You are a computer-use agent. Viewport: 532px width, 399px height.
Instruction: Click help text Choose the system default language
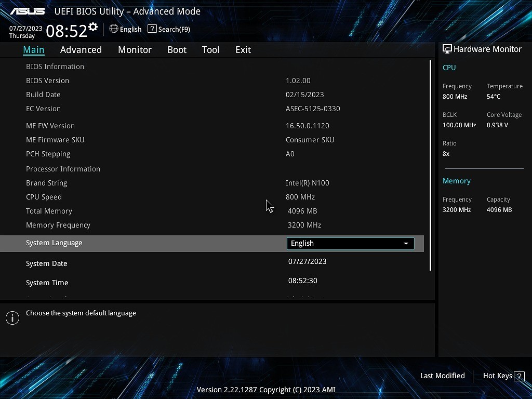pos(81,313)
